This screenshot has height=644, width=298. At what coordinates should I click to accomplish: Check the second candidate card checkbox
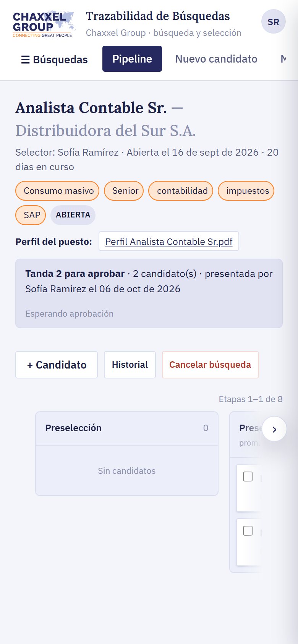click(x=248, y=531)
